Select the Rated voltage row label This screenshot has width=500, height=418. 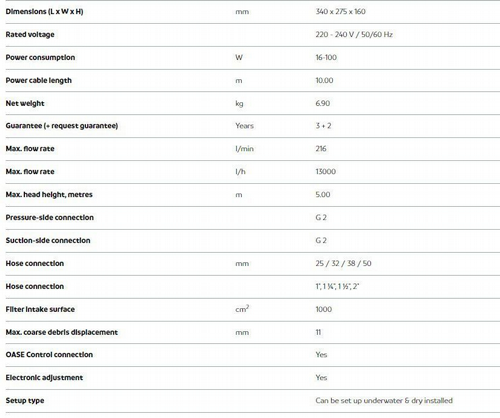tap(30, 34)
